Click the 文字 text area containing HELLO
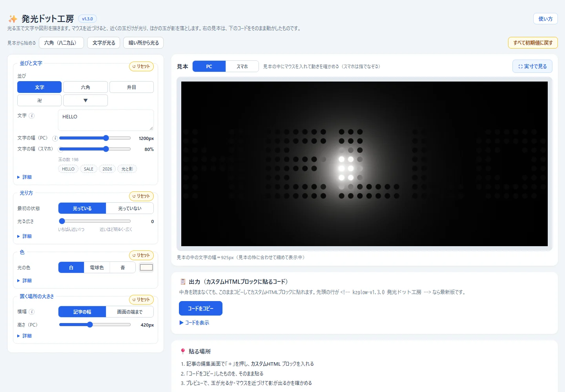This screenshot has width=565, height=392. [x=106, y=120]
